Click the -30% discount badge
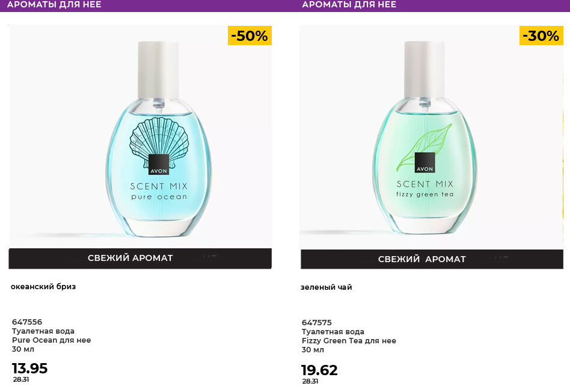 541,35
